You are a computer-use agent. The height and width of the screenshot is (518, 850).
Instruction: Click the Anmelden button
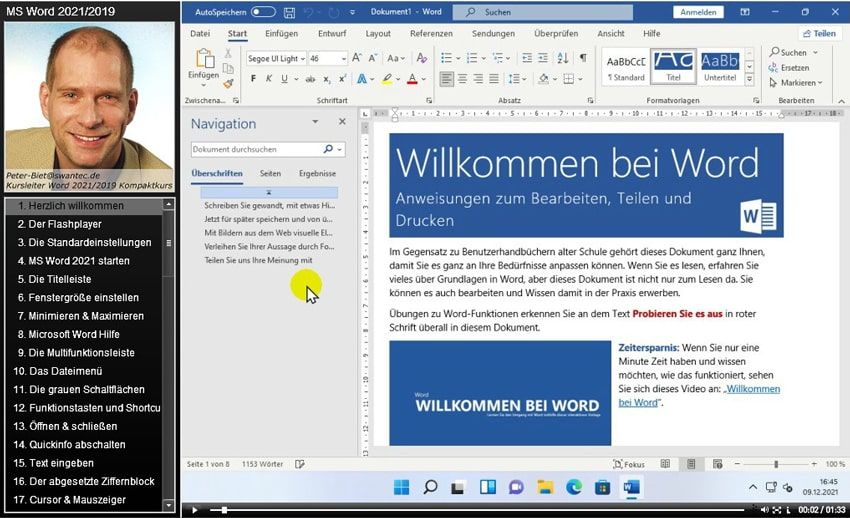tap(699, 12)
